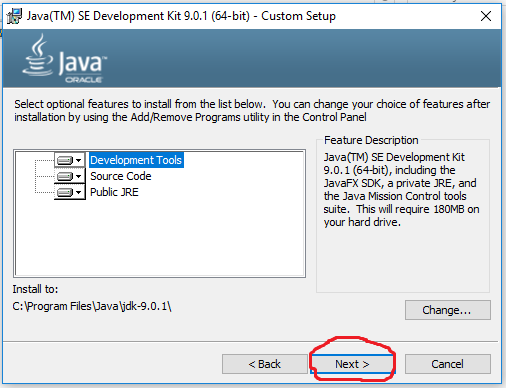Click the Change... install location button
Image resolution: width=506 pixels, height=388 pixels.
(x=448, y=310)
